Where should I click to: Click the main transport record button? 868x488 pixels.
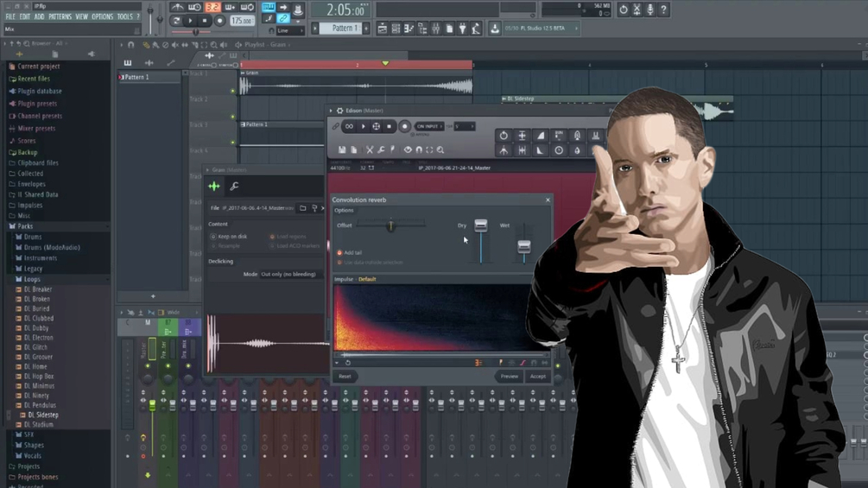pyautogui.click(x=219, y=21)
